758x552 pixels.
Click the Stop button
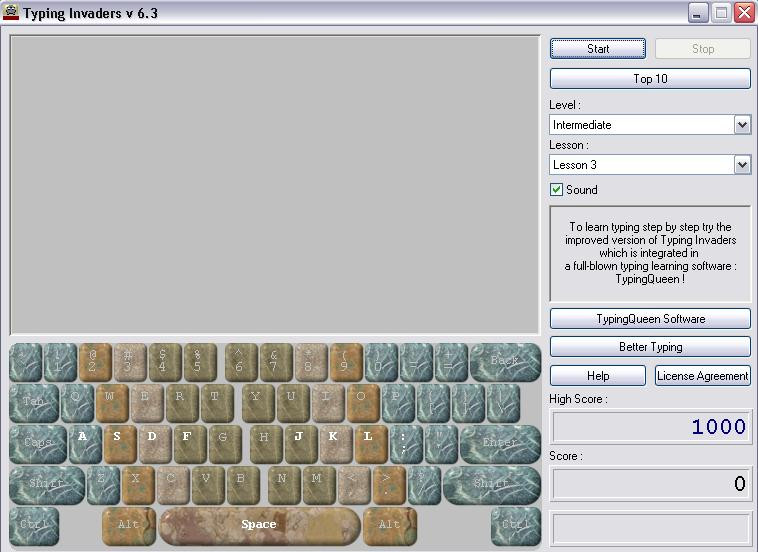point(702,49)
